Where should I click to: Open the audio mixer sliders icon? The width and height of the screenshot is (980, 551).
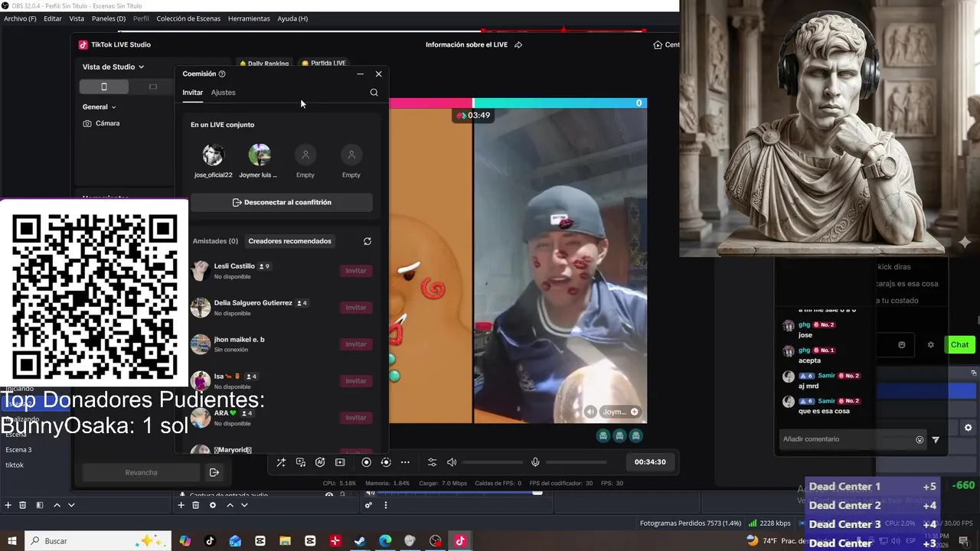432,462
